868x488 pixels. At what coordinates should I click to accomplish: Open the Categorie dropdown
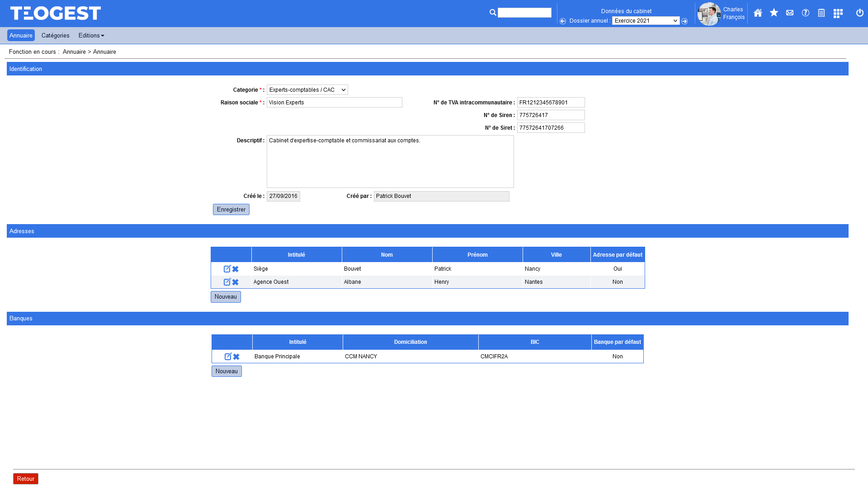click(307, 90)
